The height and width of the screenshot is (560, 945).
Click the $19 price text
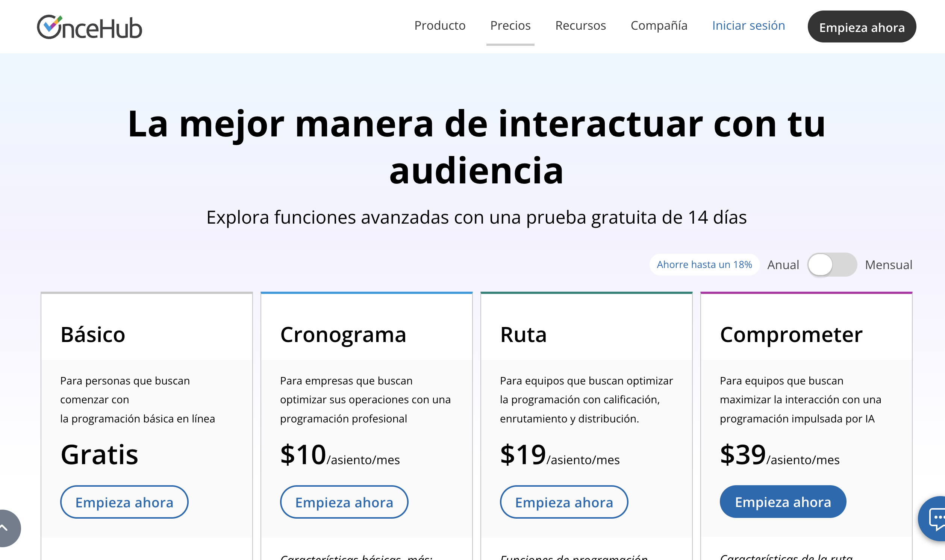(x=523, y=455)
